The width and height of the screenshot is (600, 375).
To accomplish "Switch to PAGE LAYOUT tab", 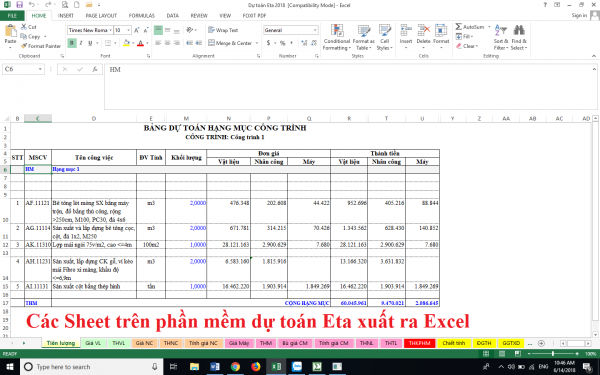I will [x=101, y=16].
